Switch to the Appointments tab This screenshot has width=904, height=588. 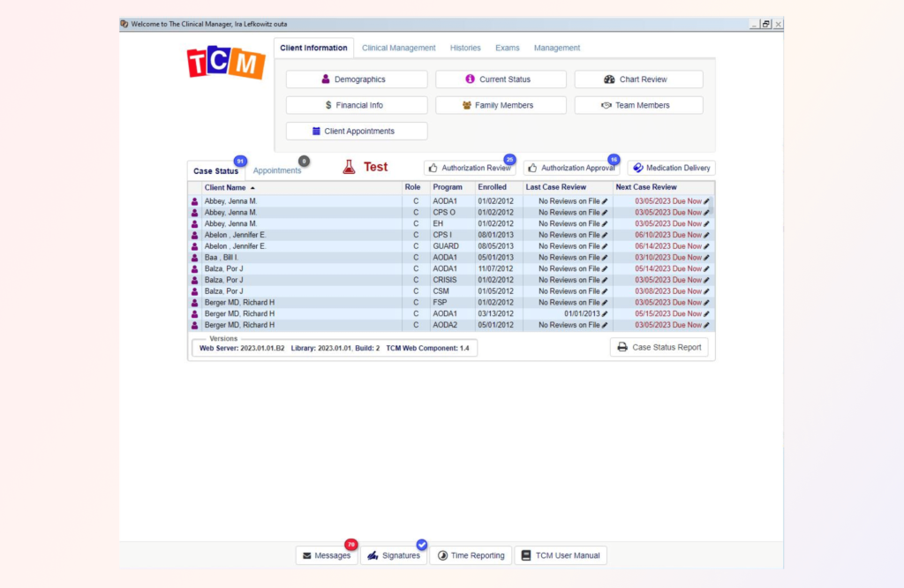(x=278, y=170)
